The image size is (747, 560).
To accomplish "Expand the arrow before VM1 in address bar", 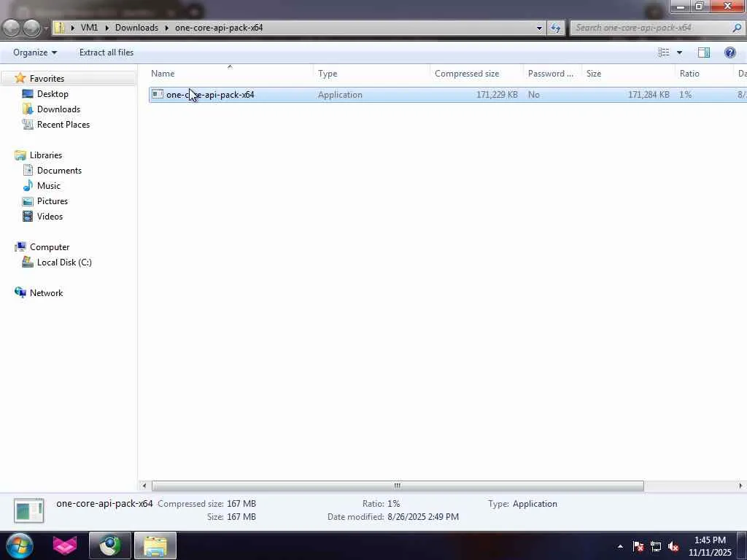I will point(72,28).
